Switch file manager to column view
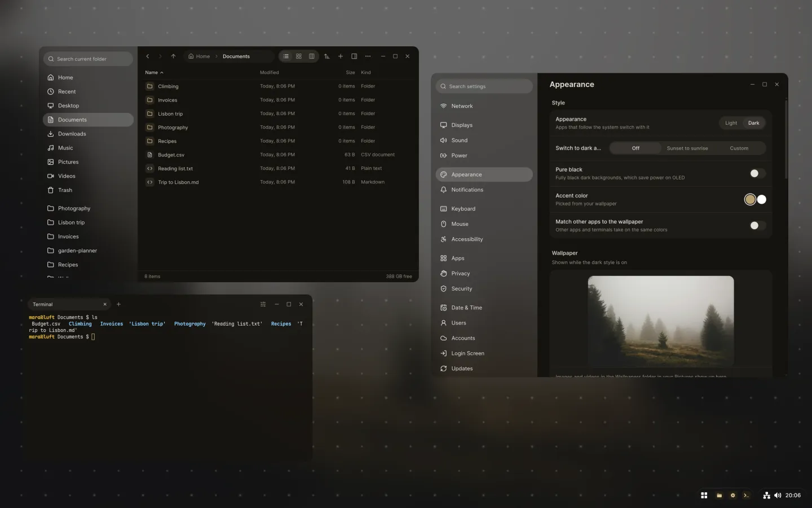This screenshot has height=508, width=812. [x=312, y=56]
